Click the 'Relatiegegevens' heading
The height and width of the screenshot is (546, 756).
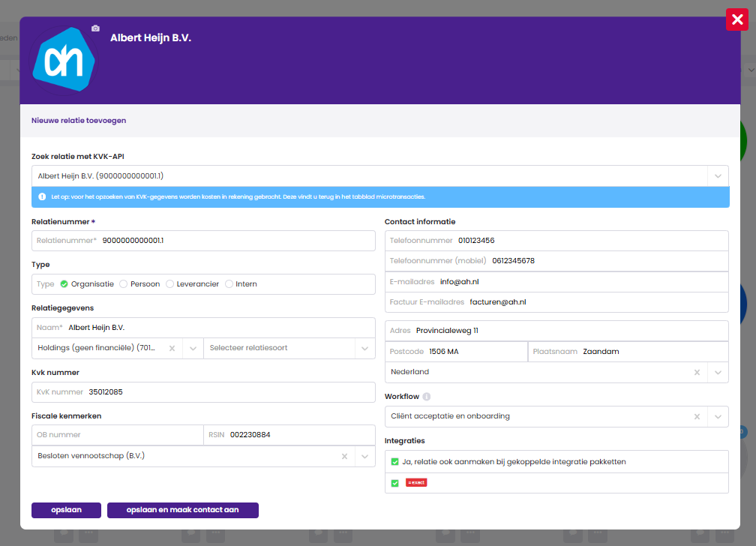(63, 308)
